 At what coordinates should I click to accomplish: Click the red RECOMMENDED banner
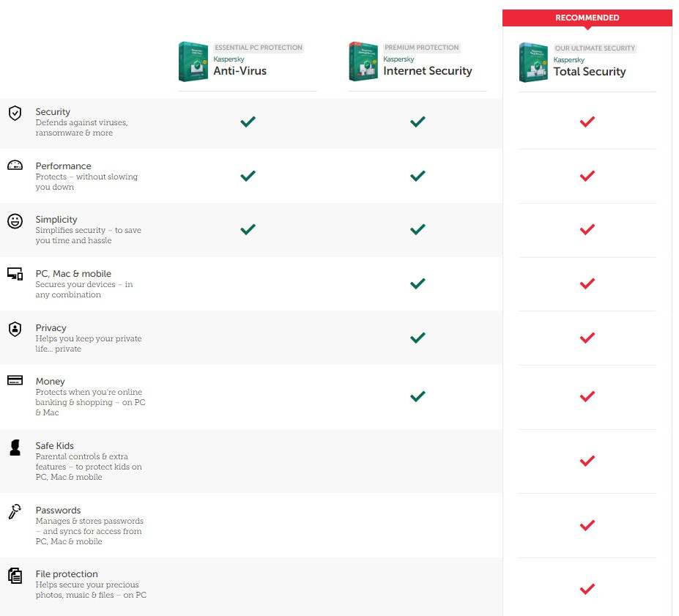587,18
